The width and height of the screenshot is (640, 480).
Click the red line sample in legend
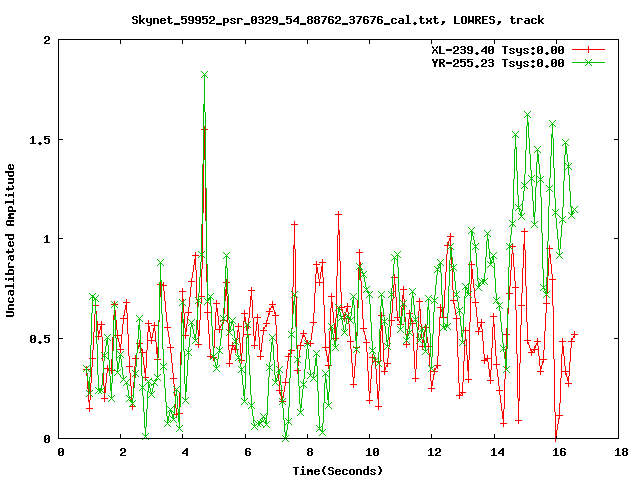pyautogui.click(x=588, y=50)
